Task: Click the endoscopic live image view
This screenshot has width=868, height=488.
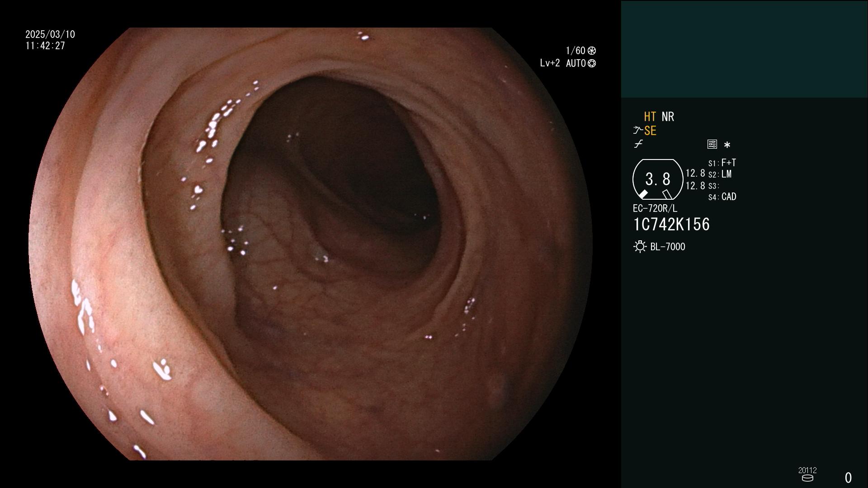Action: 311,244
